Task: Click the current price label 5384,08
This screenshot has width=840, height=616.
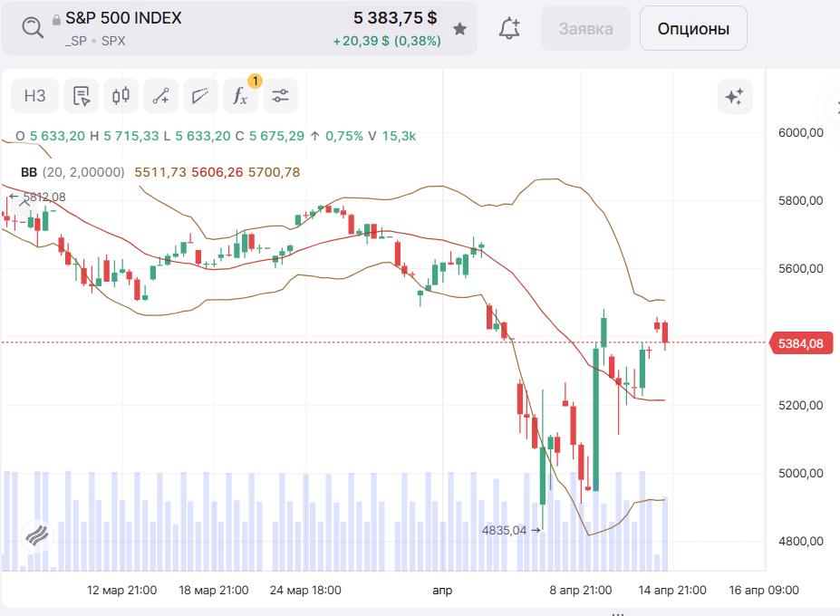Action: pyautogui.click(x=801, y=343)
